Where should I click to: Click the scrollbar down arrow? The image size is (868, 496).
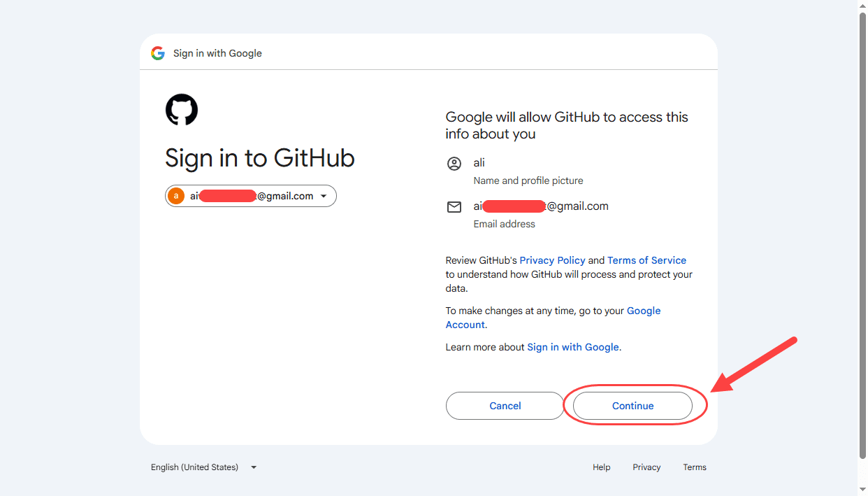[862, 490]
